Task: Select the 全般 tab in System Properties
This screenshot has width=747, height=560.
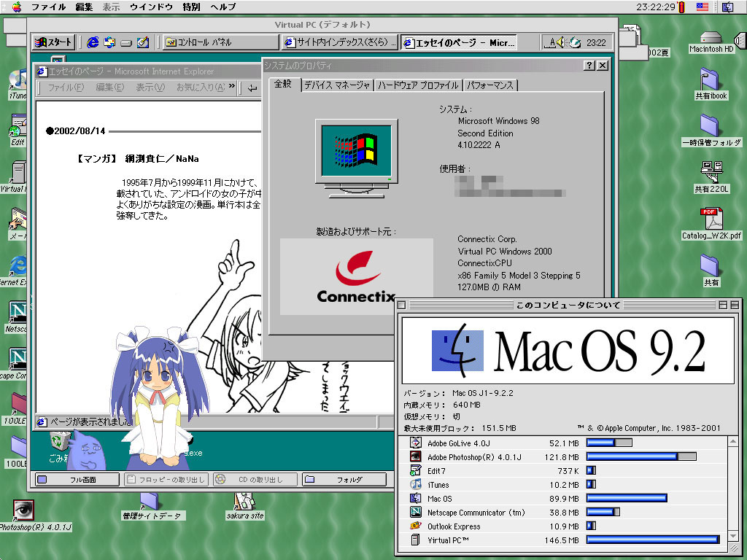Action: [283, 85]
